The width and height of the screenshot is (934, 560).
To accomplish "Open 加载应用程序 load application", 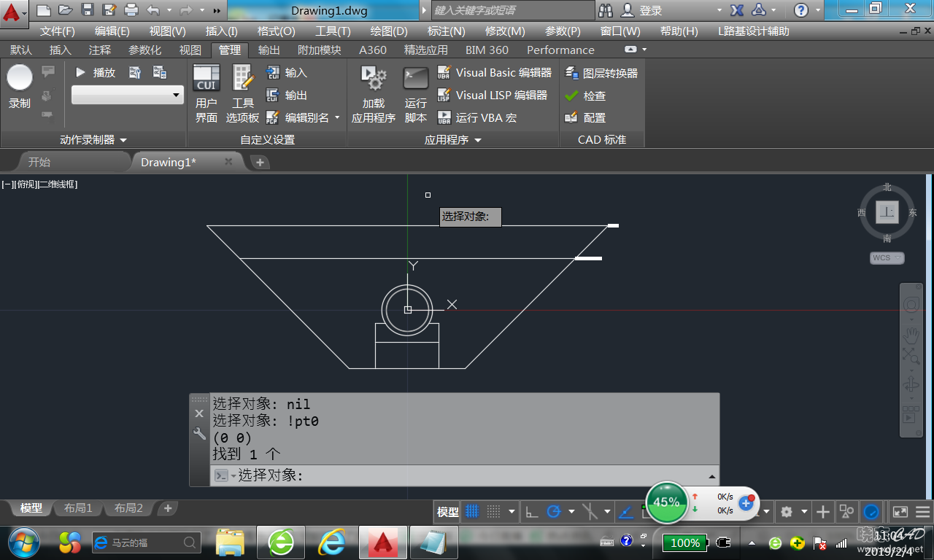I will click(374, 93).
